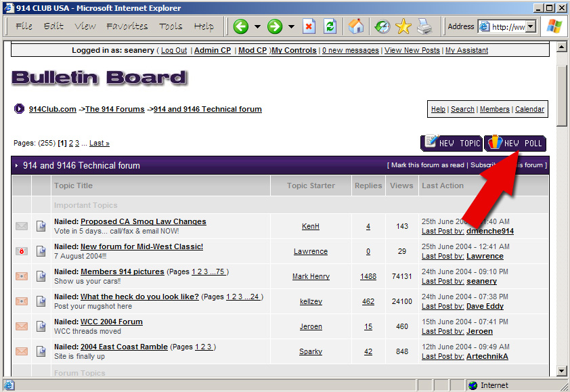The height and width of the screenshot is (392, 570).
Task: Click the purple navigation arrow icon by 914Club.com
Action: pos(19,109)
